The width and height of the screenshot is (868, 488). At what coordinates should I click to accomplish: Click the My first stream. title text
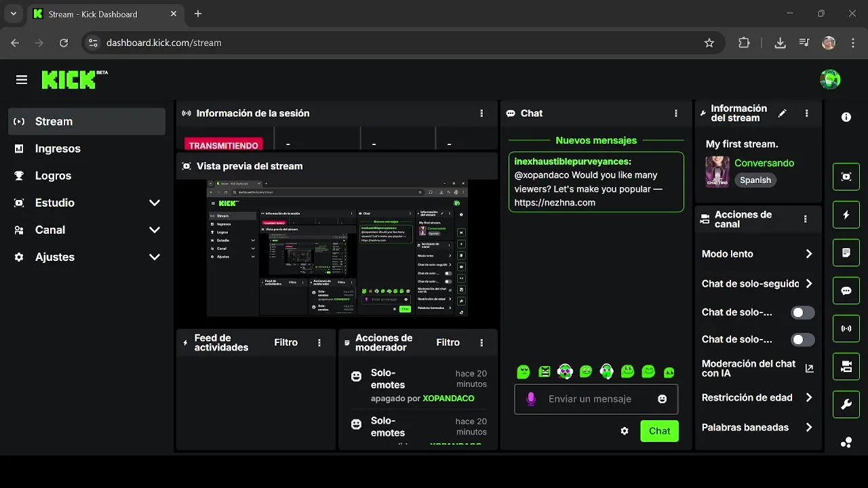(742, 144)
